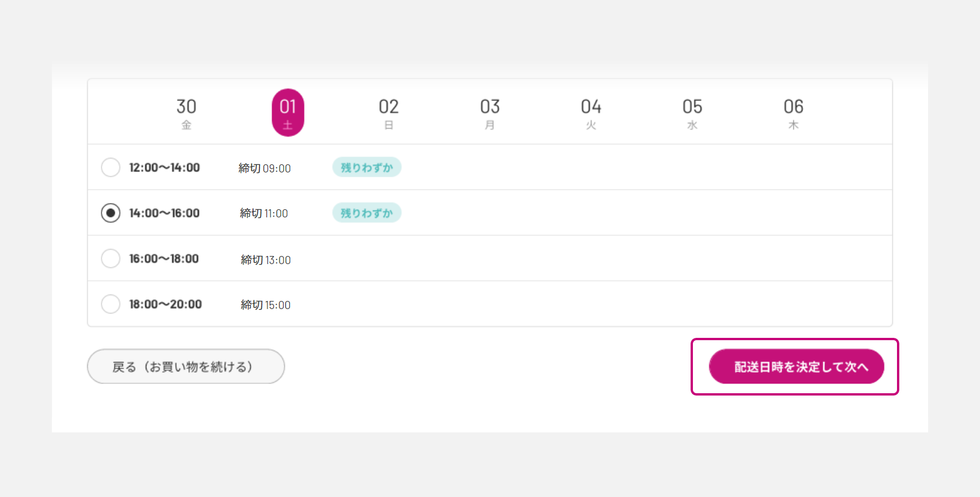Viewport: 980px width, 497px height.
Task: Click 戻る（お買い物を続ける）button
Action: (x=186, y=367)
